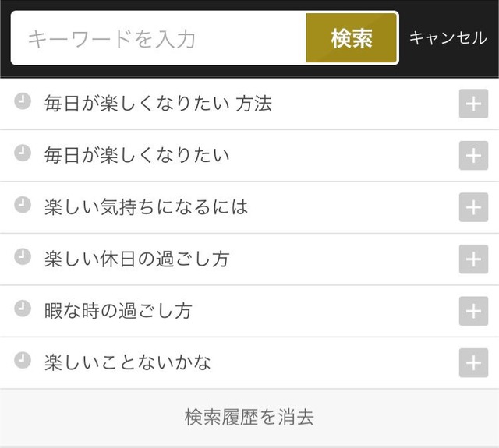This screenshot has height=448, width=499.
Task: Click the plus icon beside 暇な時の過ごし方
Action: click(473, 311)
